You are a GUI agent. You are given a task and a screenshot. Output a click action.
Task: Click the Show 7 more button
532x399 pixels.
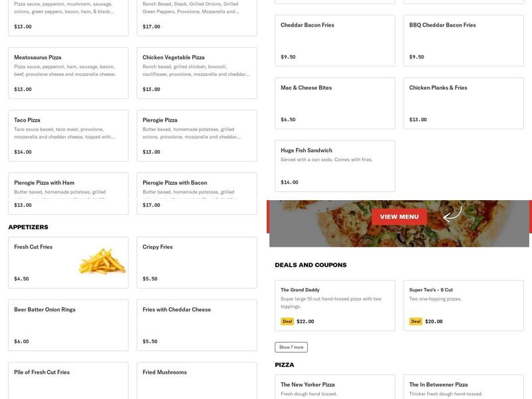(291, 346)
